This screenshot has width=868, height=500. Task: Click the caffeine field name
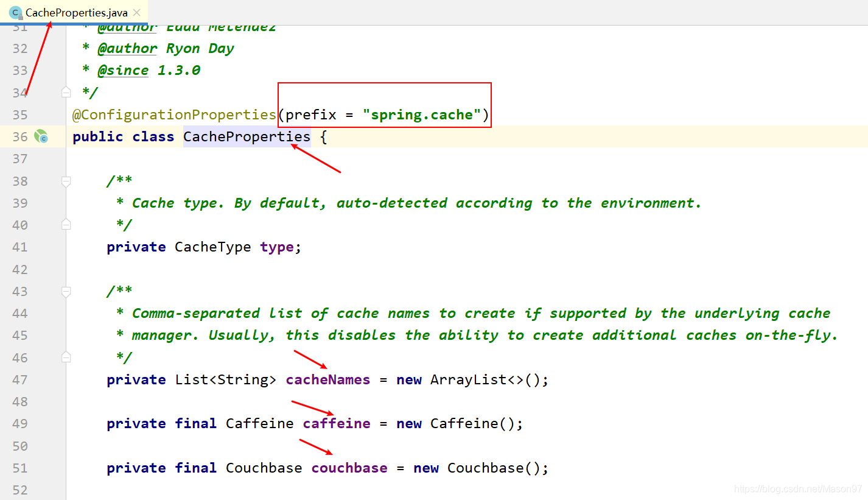pos(337,423)
